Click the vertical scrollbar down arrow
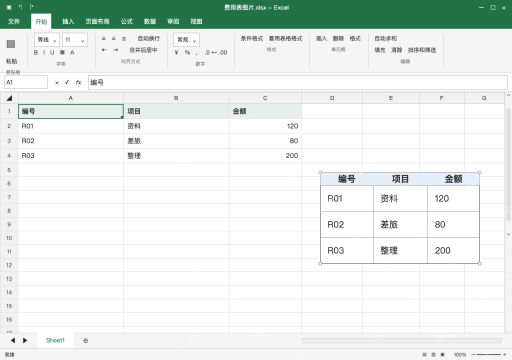512x360 pixels. (508, 234)
